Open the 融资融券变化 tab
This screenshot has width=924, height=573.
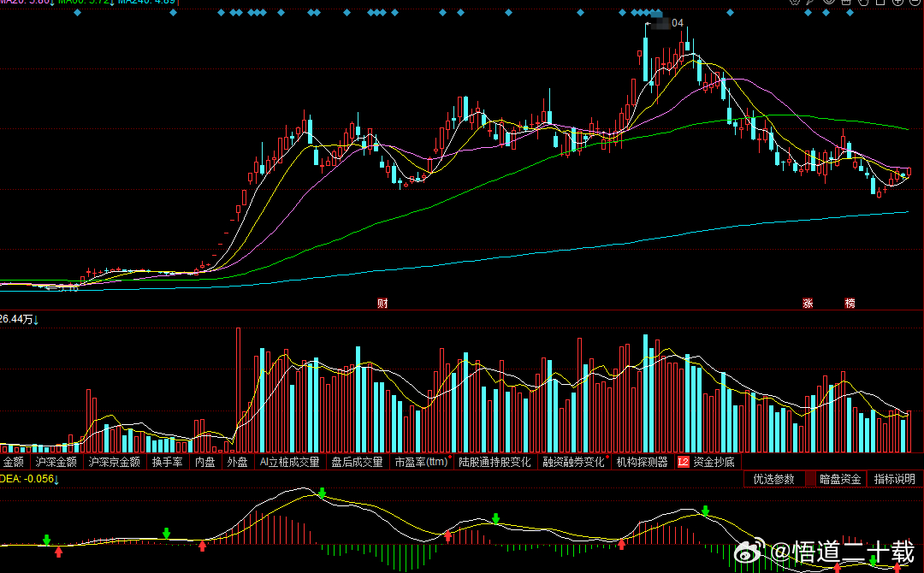tap(574, 463)
